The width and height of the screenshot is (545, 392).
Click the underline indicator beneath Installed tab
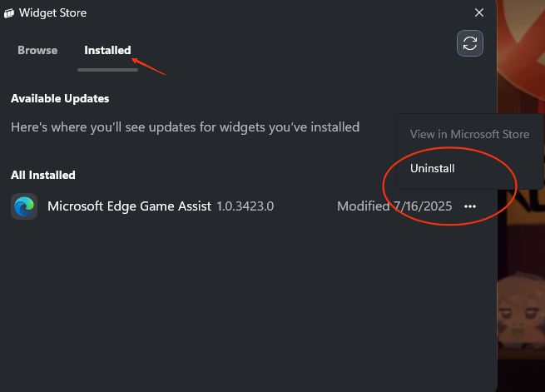click(107, 70)
